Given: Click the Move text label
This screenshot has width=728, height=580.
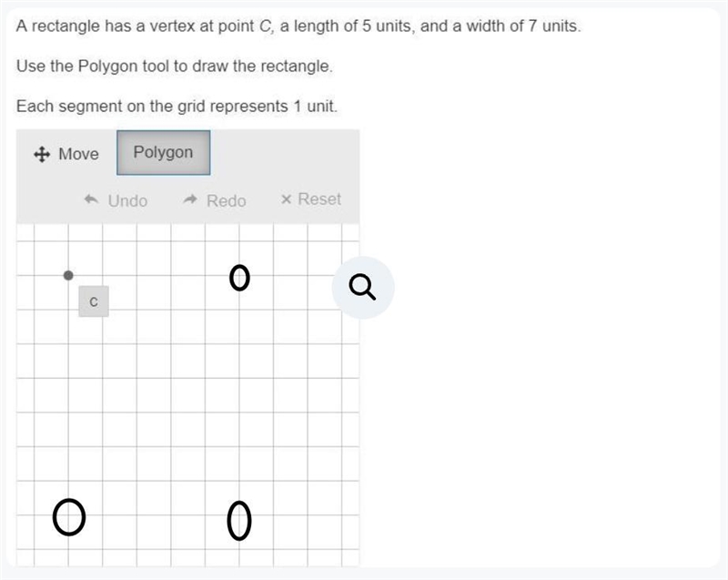Looking at the screenshot, I should pos(78,154).
